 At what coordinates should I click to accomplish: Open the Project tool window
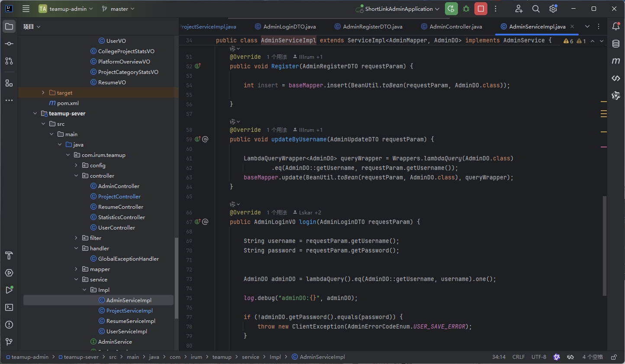coord(9,26)
